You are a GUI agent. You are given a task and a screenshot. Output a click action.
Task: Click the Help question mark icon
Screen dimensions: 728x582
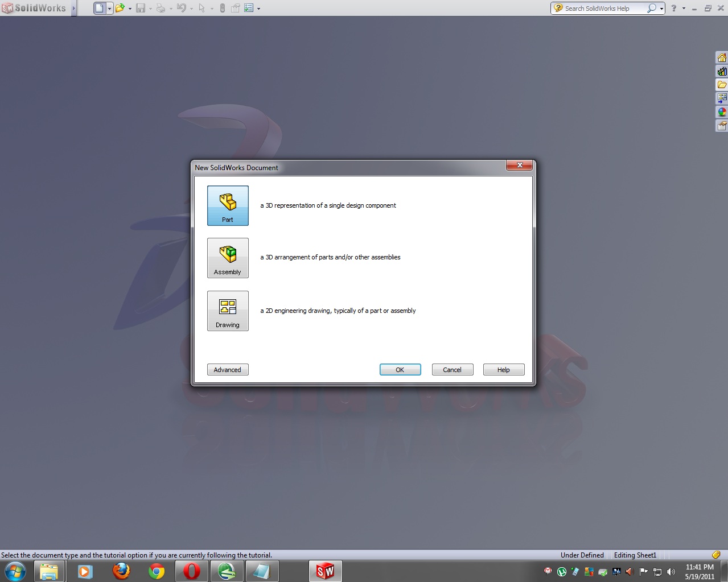[x=674, y=8]
